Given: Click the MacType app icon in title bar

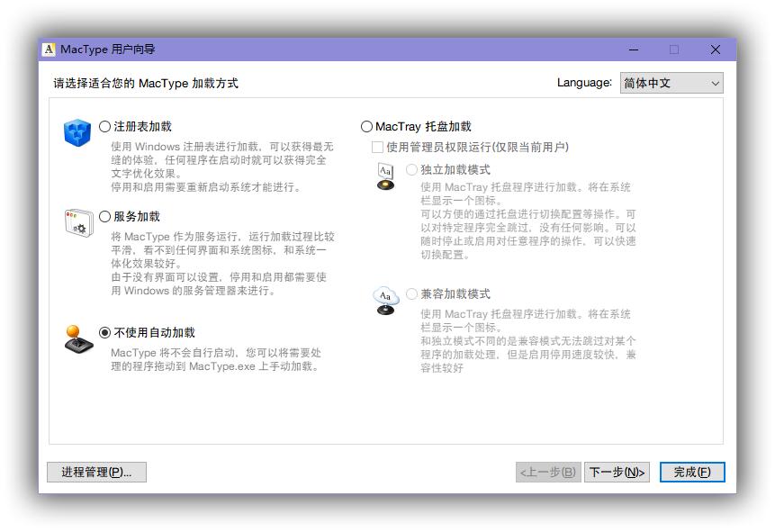Looking at the screenshot, I should coord(49,50).
